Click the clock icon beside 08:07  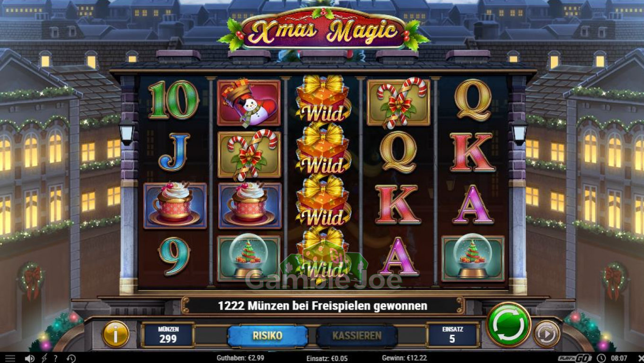pyautogui.click(x=601, y=358)
